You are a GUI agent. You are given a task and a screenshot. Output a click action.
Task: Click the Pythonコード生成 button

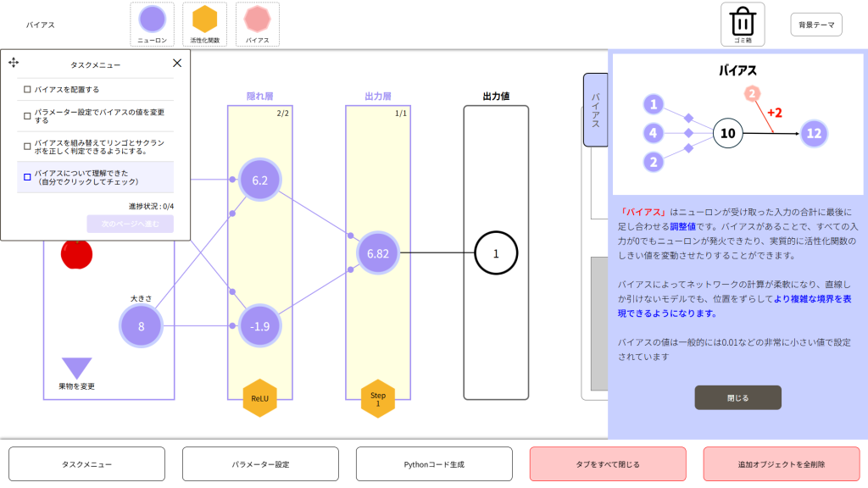point(434,464)
